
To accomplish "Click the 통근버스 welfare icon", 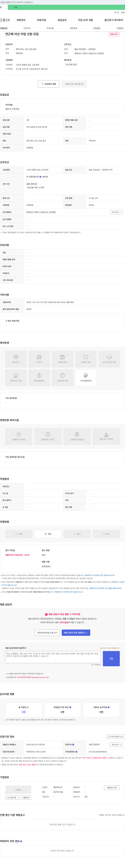I will click(16, 359).
